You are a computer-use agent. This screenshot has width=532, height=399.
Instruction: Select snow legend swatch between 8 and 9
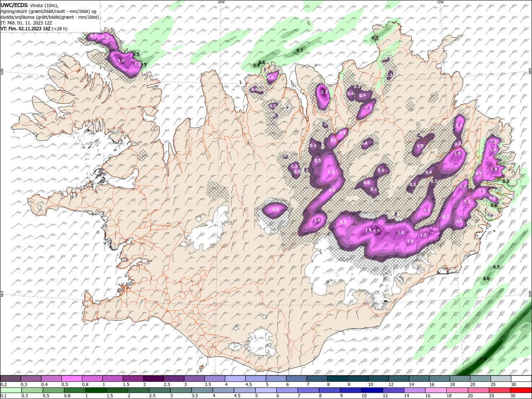click(337, 379)
